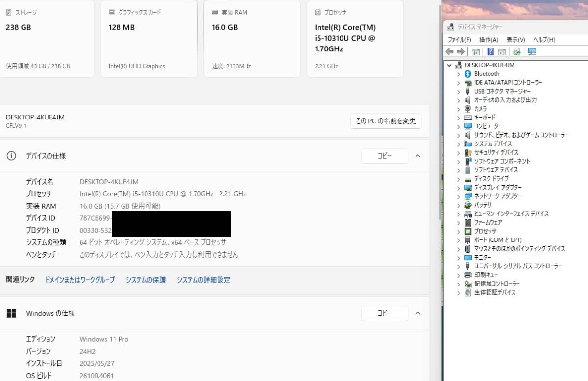Click the scan for hardware changes monitor icon
Viewport: 588px width, 381px height.
point(532,52)
